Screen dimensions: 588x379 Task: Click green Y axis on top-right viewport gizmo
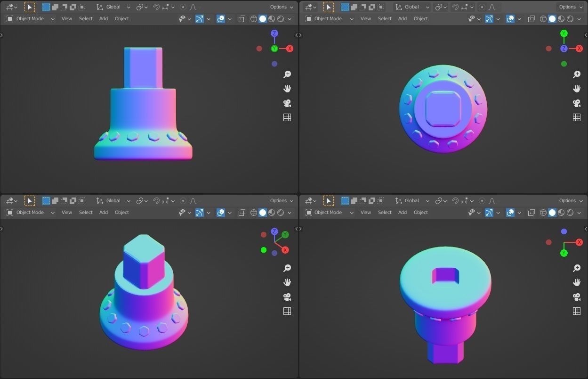(x=564, y=33)
